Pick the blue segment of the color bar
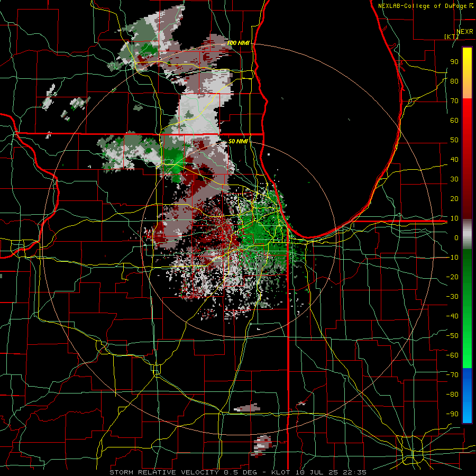 tap(467, 395)
